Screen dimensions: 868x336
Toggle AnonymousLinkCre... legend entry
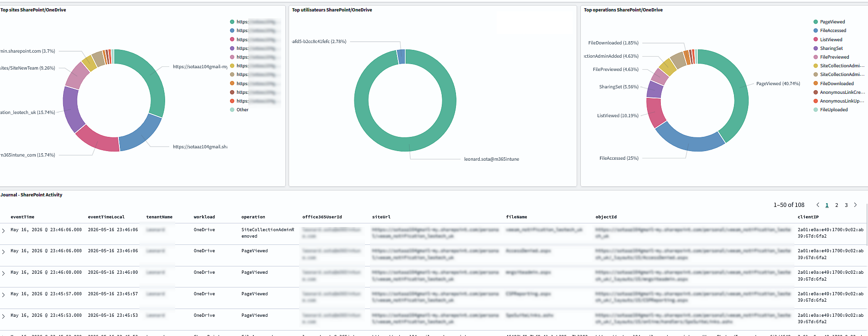(x=839, y=92)
